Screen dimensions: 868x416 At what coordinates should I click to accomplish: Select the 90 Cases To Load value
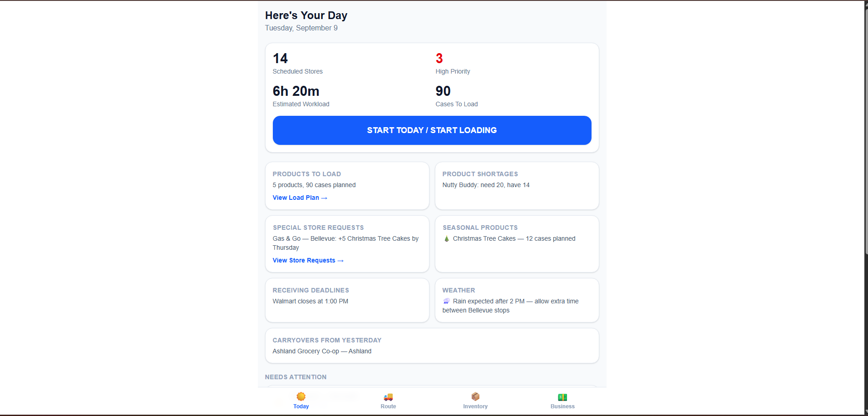coord(443,91)
